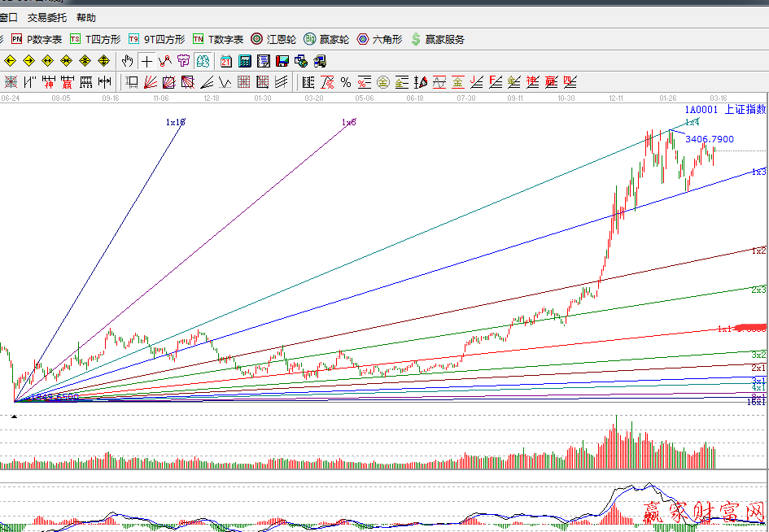This screenshot has width=769, height=532.
Task: Launch the 赢家轮 winner wheel
Action: click(x=326, y=39)
